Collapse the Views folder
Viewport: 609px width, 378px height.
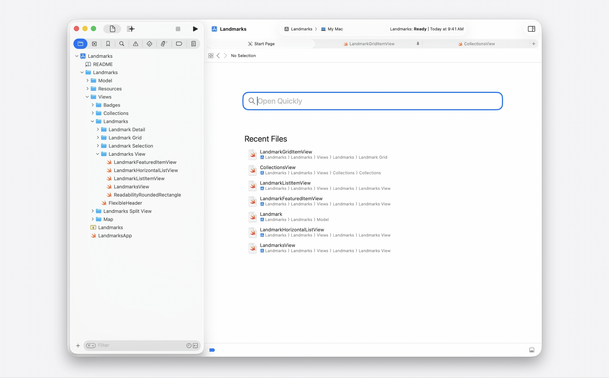[x=87, y=97]
